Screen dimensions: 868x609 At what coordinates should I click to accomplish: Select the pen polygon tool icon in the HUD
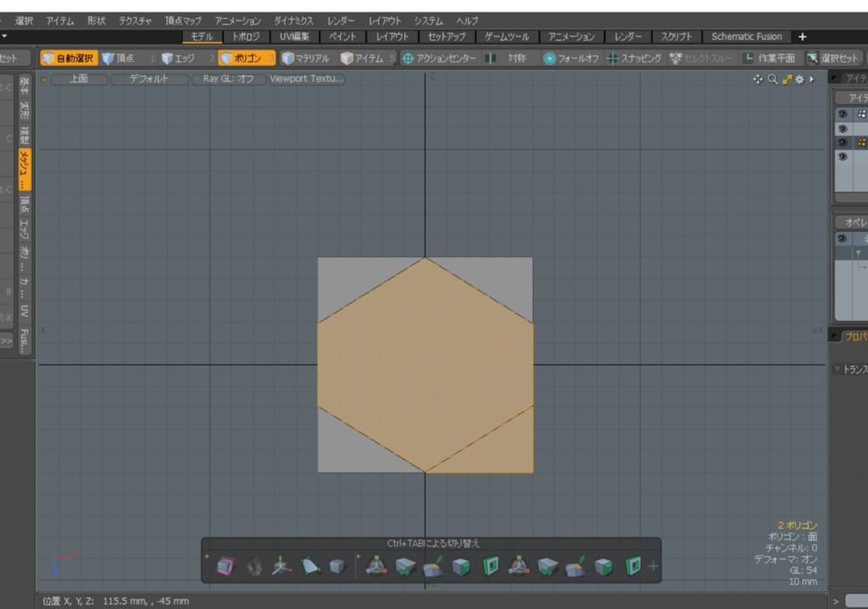310,567
